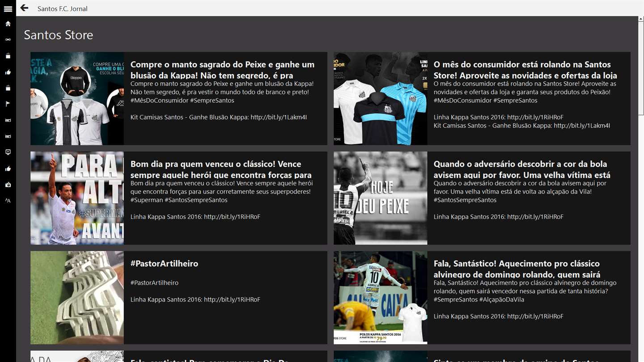Open the 'HOJE DEU PEIXE' black-and-white thumbnail
Viewport: 644px width, 362px height.
click(380, 198)
